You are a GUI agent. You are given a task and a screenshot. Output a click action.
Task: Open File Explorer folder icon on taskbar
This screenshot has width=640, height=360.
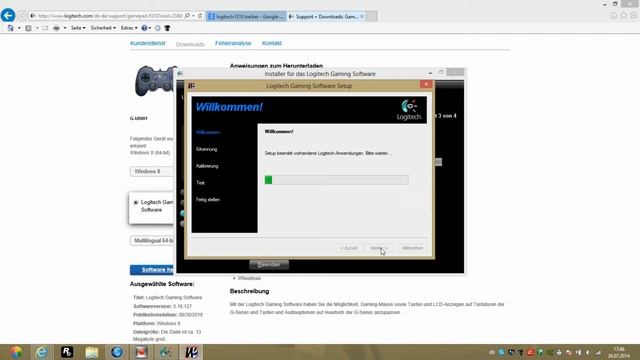pyautogui.click(x=92, y=352)
